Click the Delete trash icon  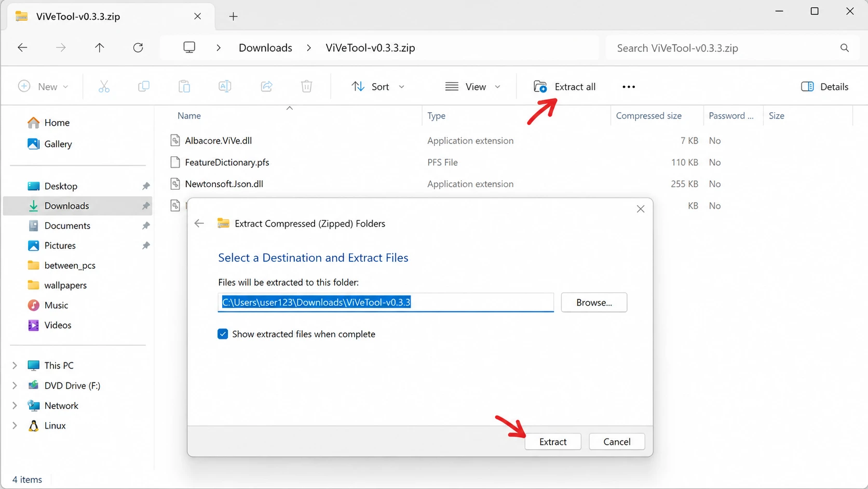(307, 87)
